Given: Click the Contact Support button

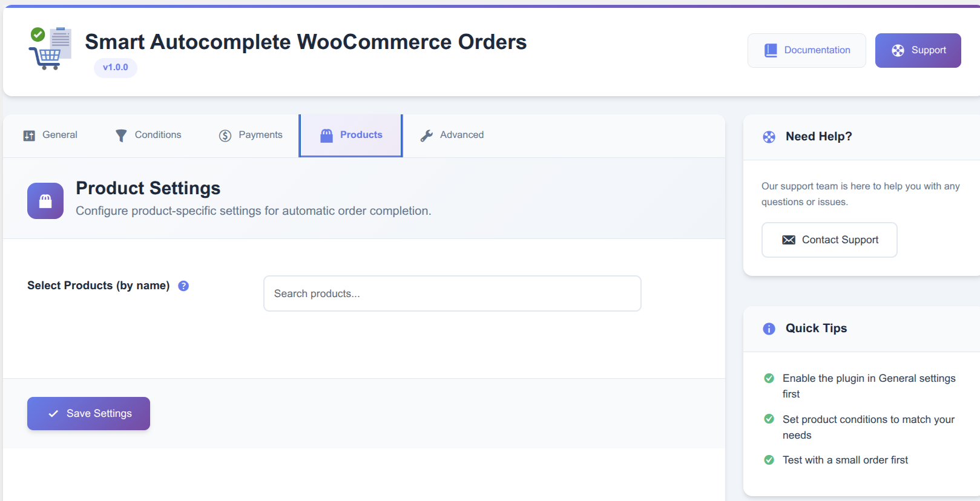Looking at the screenshot, I should (x=829, y=240).
